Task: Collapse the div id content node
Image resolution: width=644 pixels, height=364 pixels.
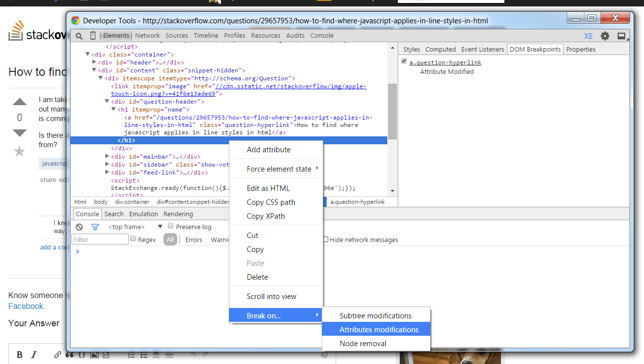Action: point(94,70)
